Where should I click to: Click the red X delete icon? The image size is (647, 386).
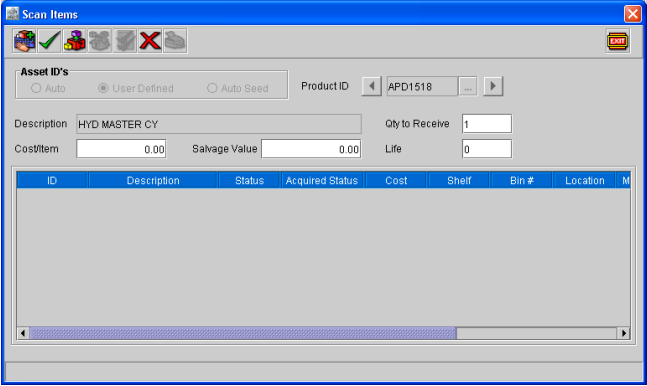click(x=150, y=41)
